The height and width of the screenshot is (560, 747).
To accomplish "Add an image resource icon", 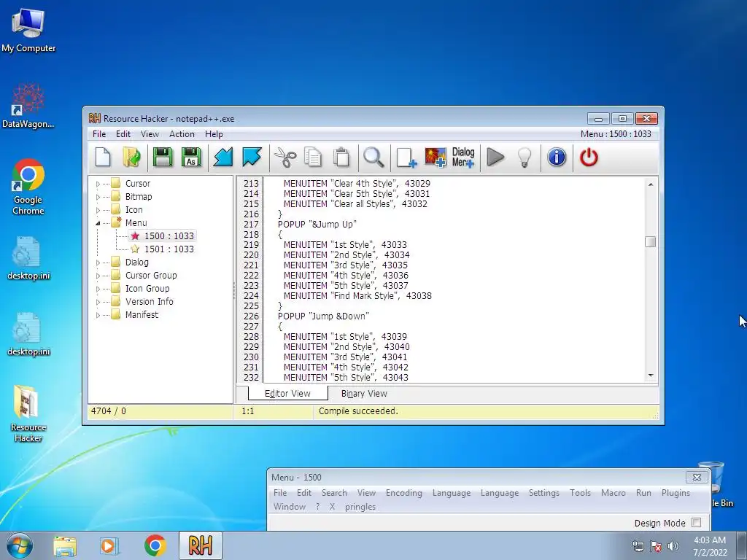I will tap(436, 157).
